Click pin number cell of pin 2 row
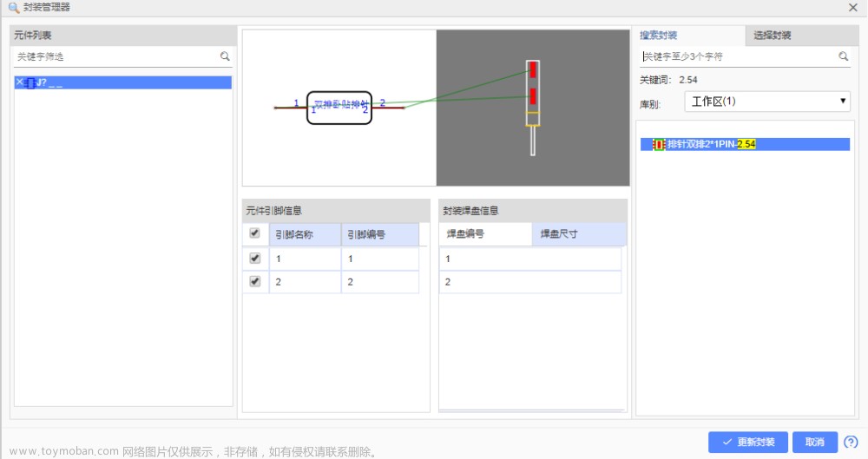The image size is (868, 459). click(380, 282)
